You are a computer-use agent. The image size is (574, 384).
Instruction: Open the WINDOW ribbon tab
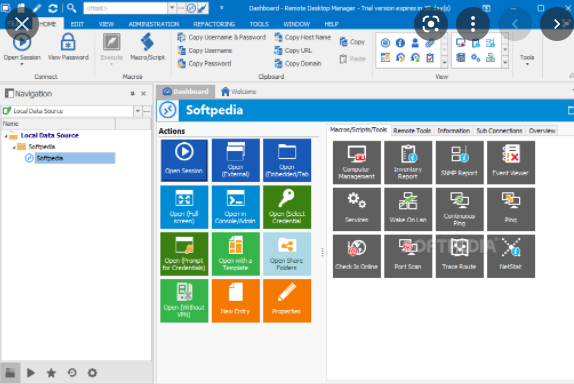pyautogui.click(x=297, y=24)
